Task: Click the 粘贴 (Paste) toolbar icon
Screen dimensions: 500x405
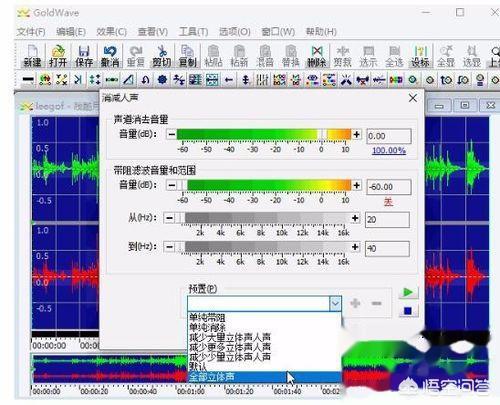Action: coord(213,56)
